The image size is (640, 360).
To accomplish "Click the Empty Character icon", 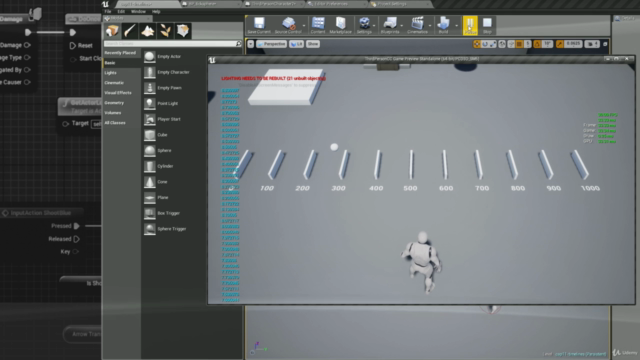I will 149,72.
